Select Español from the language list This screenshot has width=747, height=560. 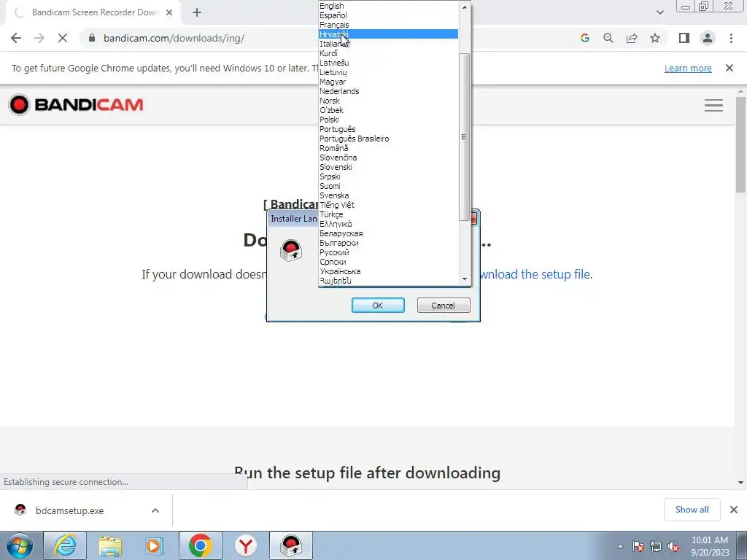[x=388, y=15]
